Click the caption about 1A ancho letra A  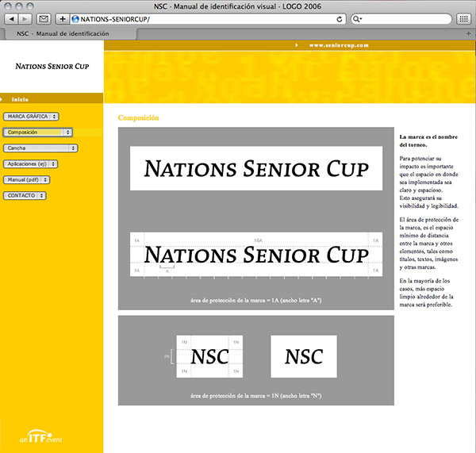[x=256, y=300]
